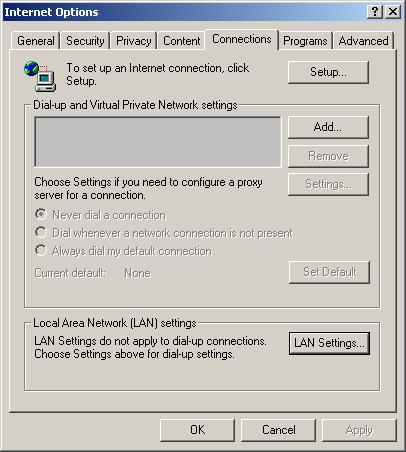Viewport: 406px width, 452px height.
Task: Open the Security tab
Action: (x=85, y=41)
